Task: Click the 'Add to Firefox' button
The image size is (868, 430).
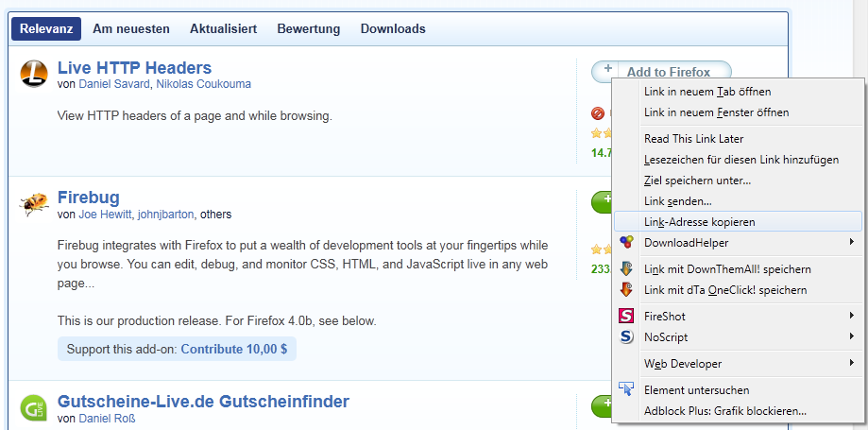Action: (x=667, y=72)
